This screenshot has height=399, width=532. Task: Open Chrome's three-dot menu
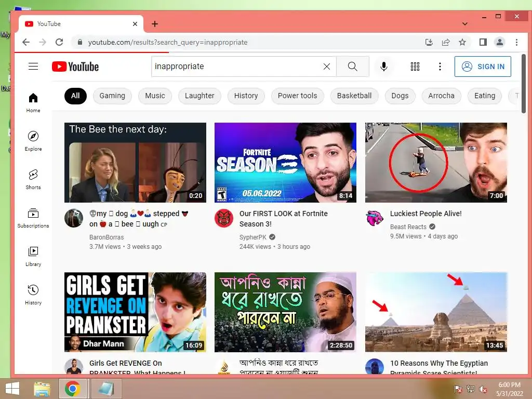[516, 42]
